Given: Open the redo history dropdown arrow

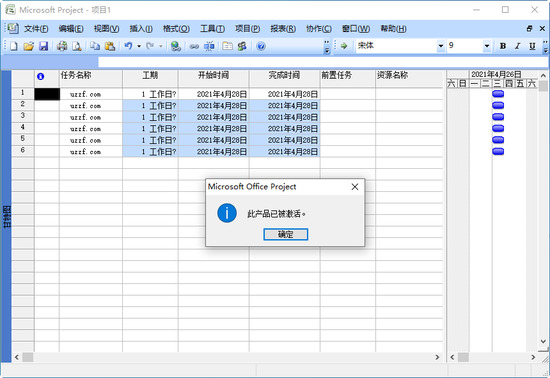Looking at the screenshot, I should coord(161,46).
